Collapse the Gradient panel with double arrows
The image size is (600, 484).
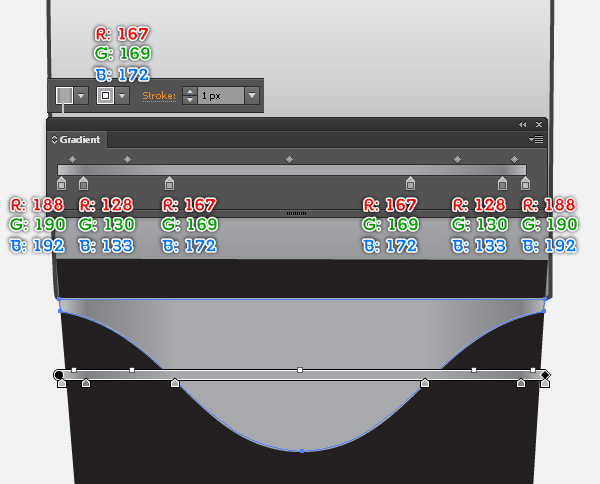point(522,124)
